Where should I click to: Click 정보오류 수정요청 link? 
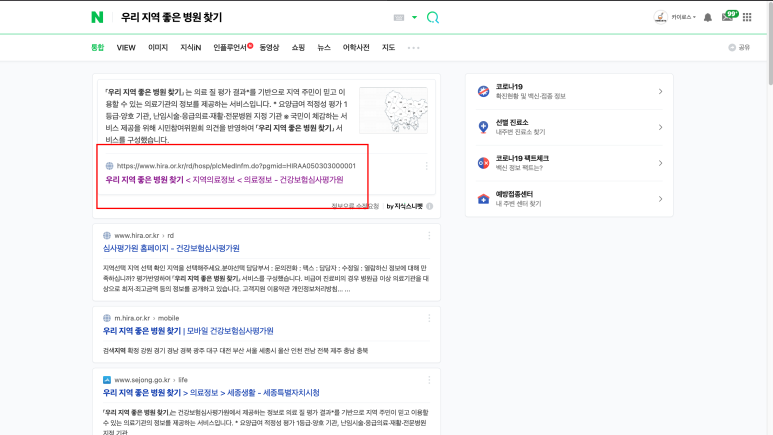(x=355, y=206)
